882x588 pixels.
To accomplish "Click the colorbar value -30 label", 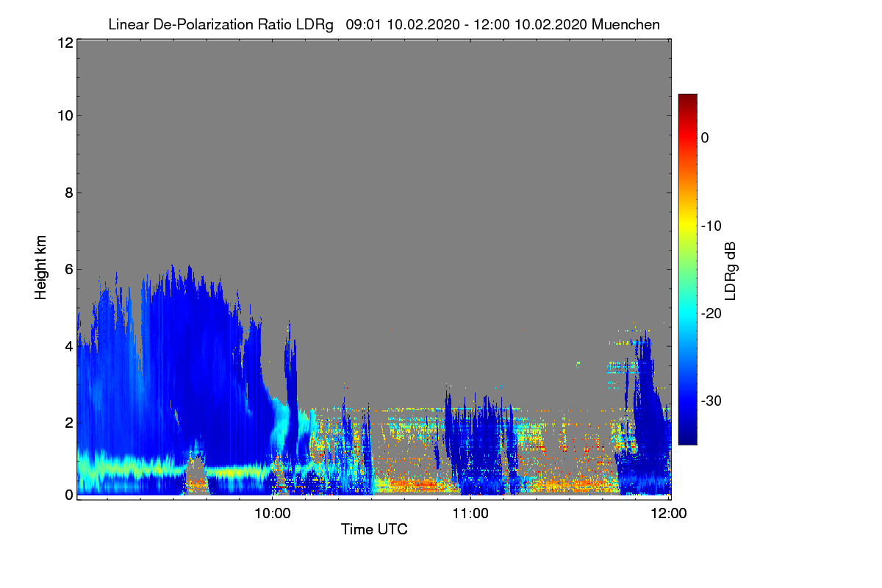I will [x=711, y=401].
